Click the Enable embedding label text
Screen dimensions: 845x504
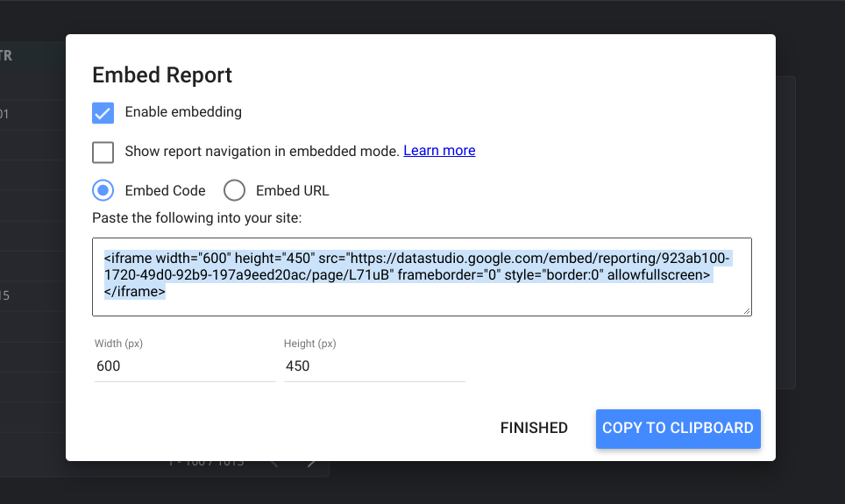(x=183, y=112)
